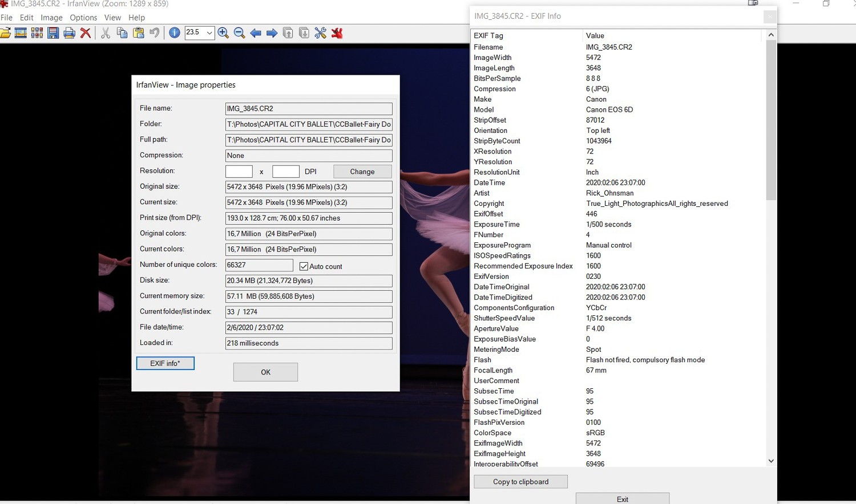
Task: Open the Image menu
Action: pyautogui.click(x=51, y=18)
